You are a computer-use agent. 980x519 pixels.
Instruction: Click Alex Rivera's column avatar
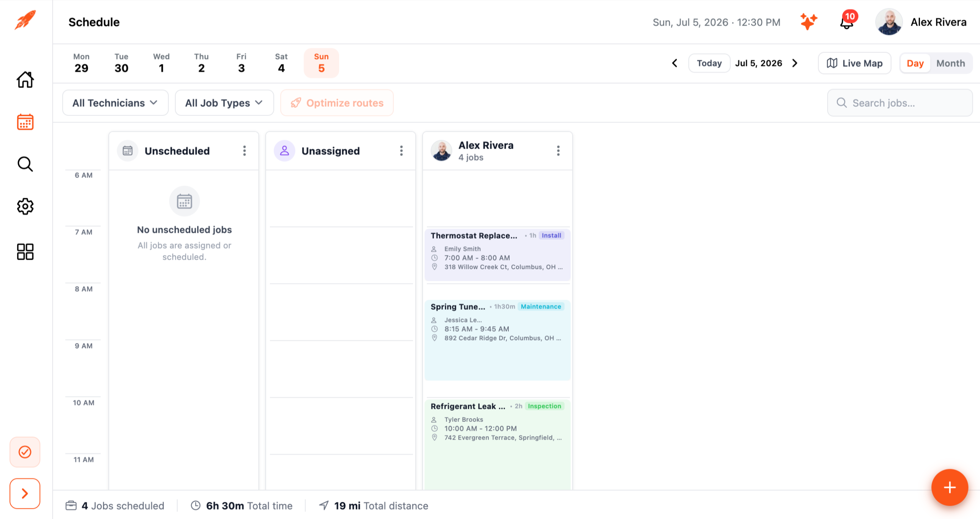pos(441,151)
